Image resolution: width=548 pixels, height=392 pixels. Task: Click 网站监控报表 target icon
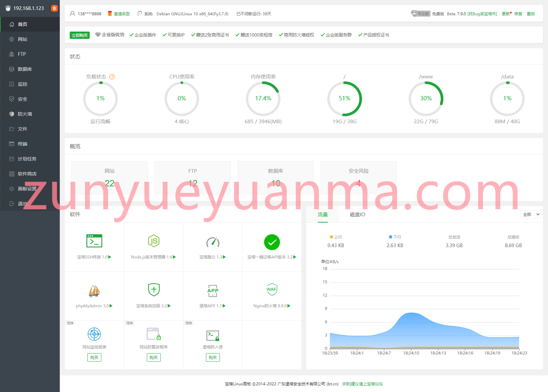(x=94, y=334)
